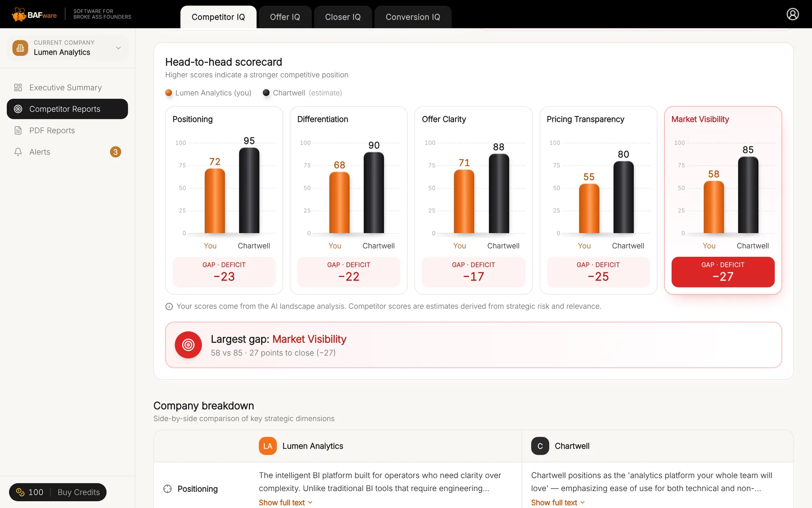
Task: Expand Chartwell Show full text
Action: (558, 502)
